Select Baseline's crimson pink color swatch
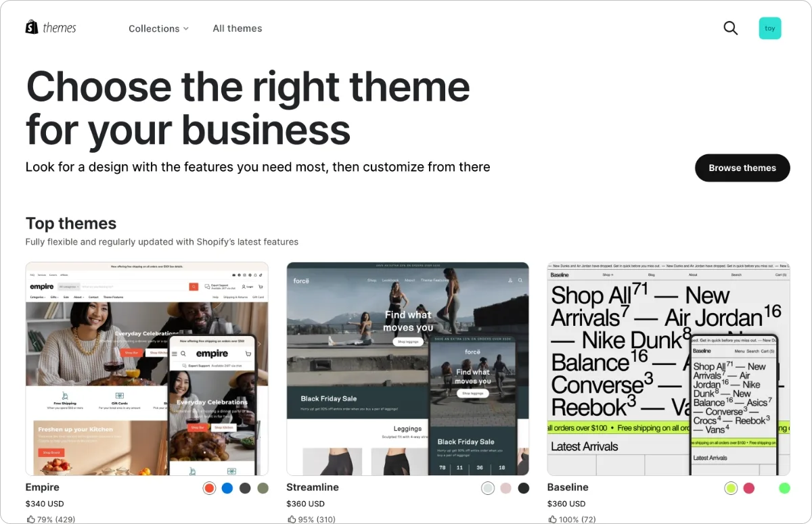Screen dimensions: 812x524 (748, 488)
